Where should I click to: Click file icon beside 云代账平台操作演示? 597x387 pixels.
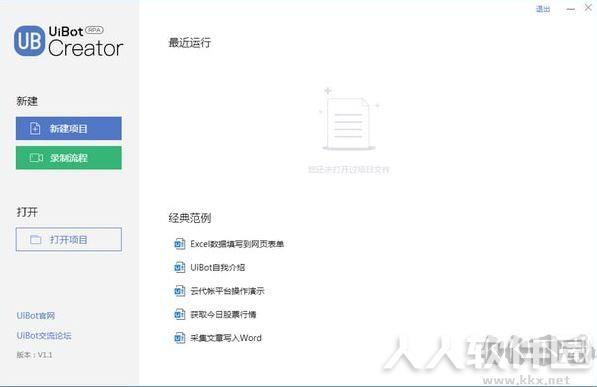179,291
